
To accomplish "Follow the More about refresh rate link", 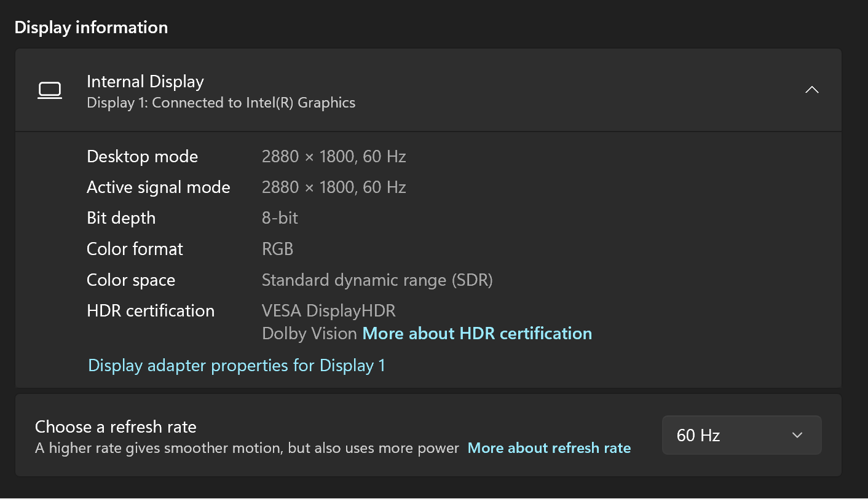I will (549, 448).
